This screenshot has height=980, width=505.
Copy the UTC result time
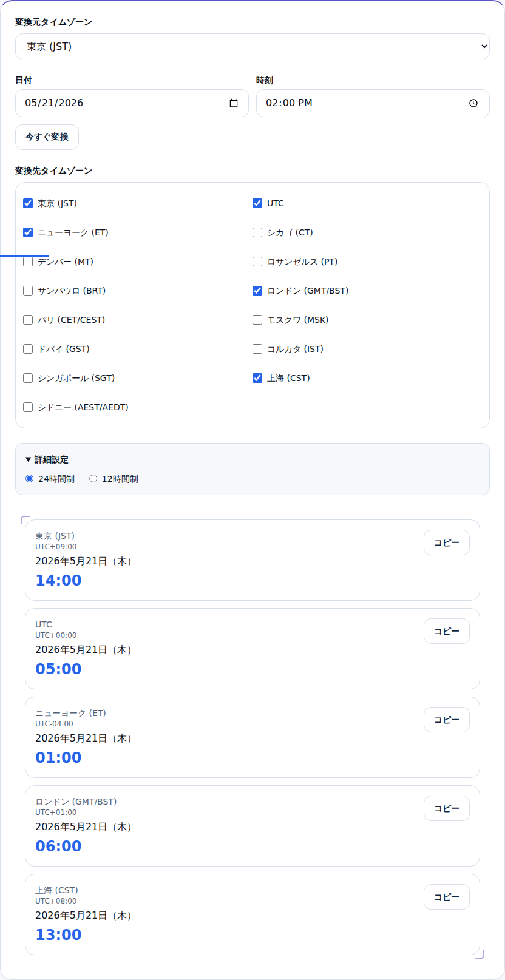[447, 631]
